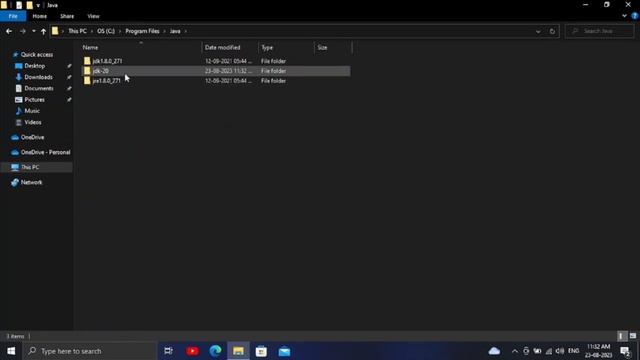This screenshot has height=360, width=640.
Task: Go forward using the Forward arrow
Action: (23, 31)
